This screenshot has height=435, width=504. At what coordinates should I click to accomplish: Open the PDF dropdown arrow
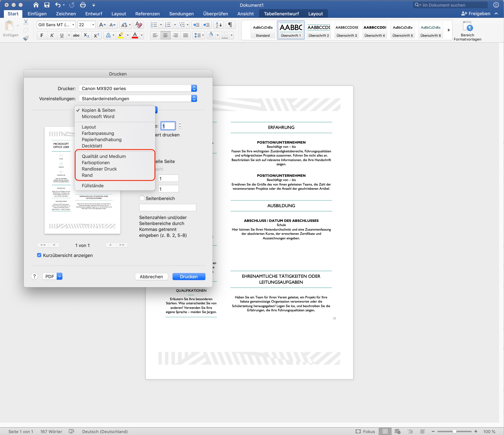60,276
